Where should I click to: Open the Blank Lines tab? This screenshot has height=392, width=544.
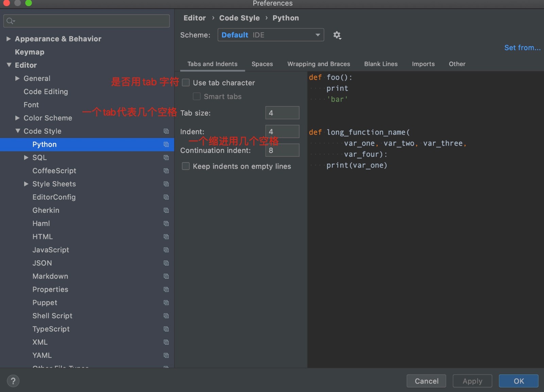point(381,64)
